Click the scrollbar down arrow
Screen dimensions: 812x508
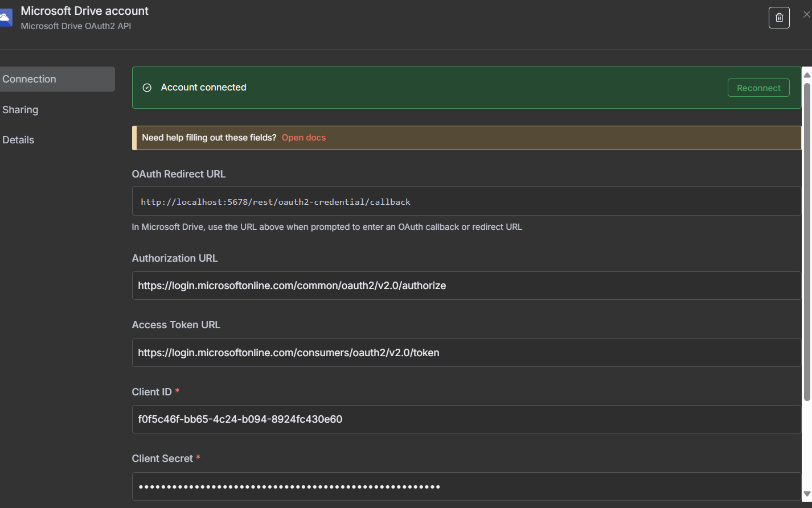807,494
